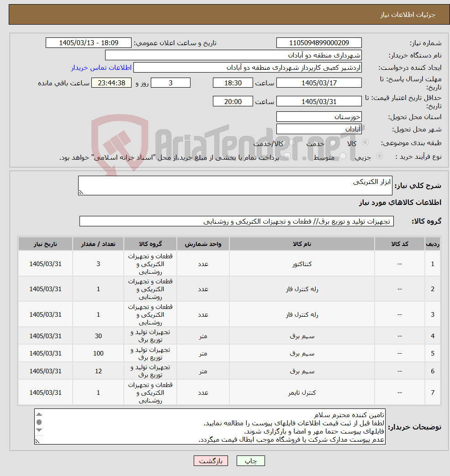The height and width of the screenshot is (476, 450).
Task: Click the remaining days field showing 3
Action: point(170,83)
